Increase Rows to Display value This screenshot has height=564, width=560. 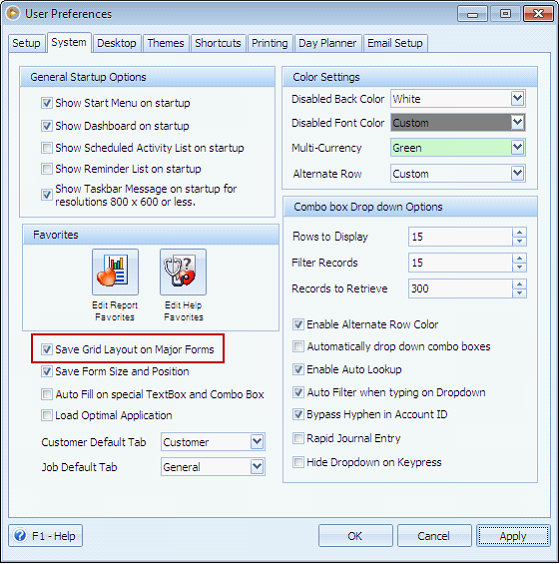click(519, 232)
